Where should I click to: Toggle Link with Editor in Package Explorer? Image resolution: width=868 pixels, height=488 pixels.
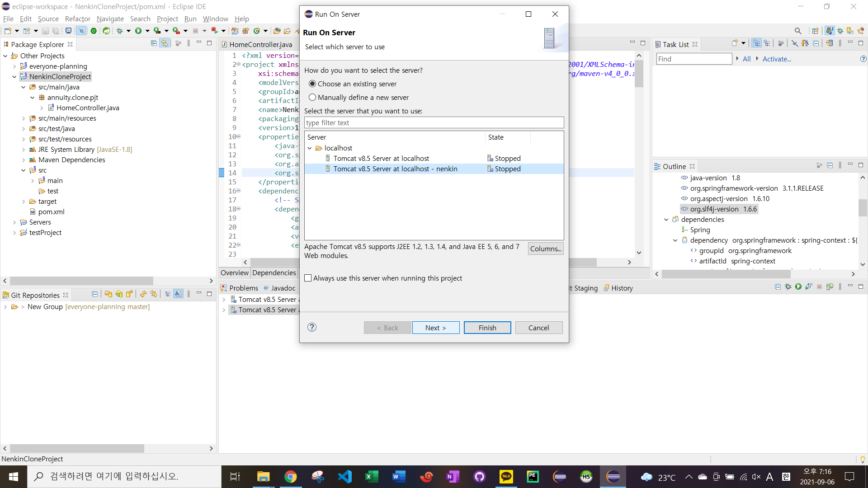tap(165, 43)
